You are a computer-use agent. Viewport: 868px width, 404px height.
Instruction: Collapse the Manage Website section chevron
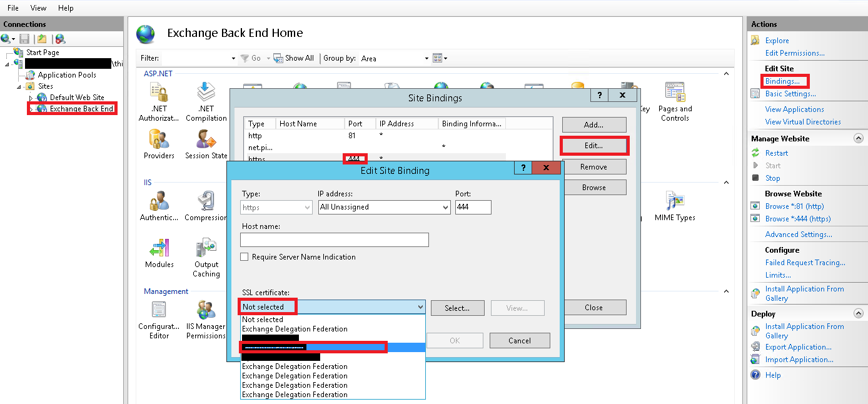pos(858,138)
